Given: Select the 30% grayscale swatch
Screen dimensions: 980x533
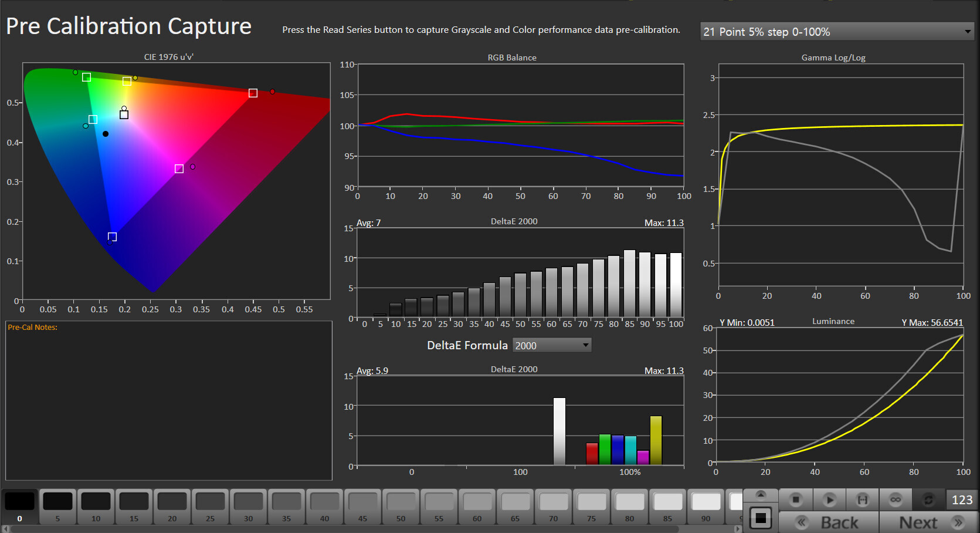Looking at the screenshot, I should [248, 506].
